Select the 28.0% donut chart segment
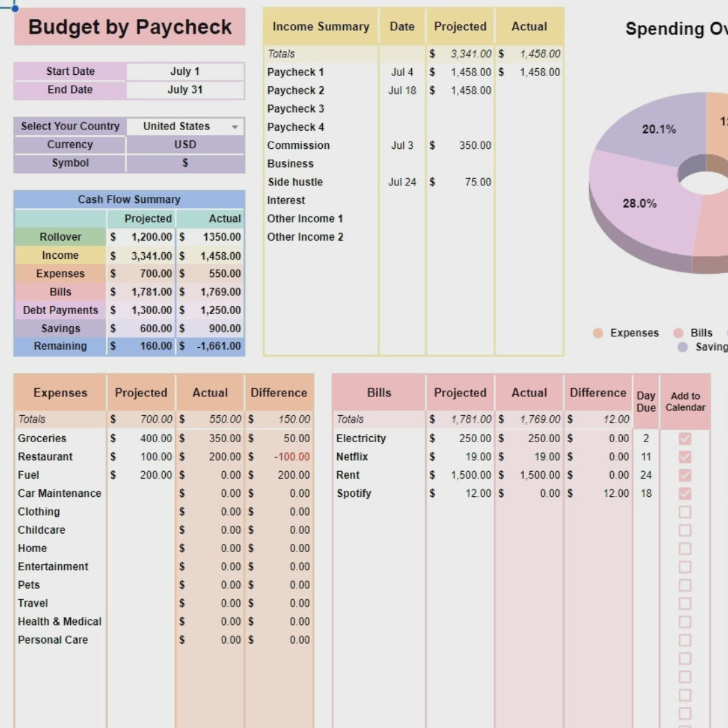 (639, 203)
